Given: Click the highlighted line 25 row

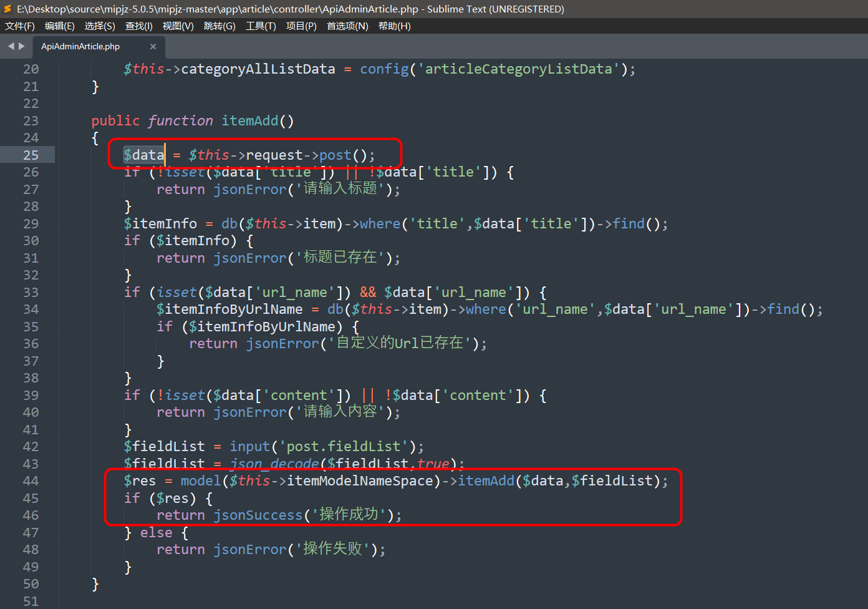Looking at the screenshot, I should click(436, 155).
